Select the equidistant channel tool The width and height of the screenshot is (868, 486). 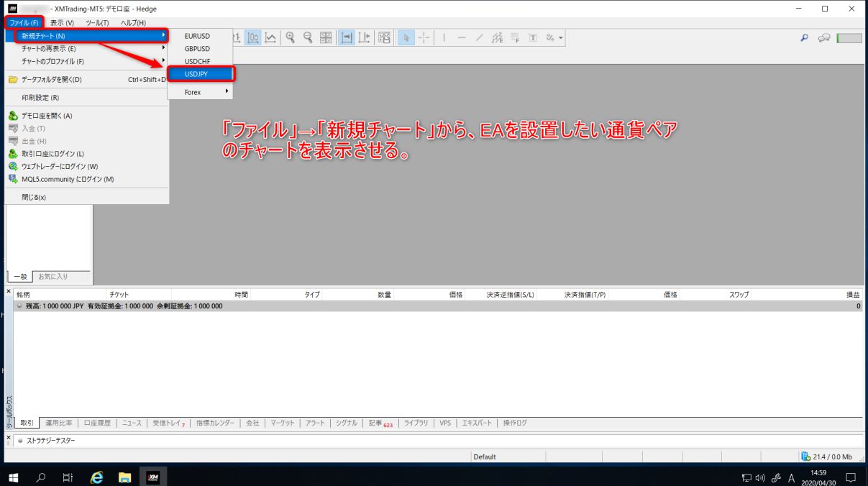[497, 37]
